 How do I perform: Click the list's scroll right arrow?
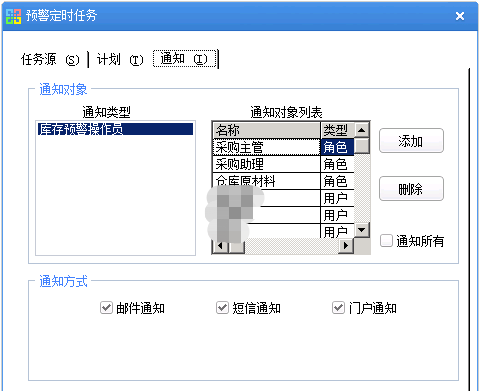click(x=346, y=246)
